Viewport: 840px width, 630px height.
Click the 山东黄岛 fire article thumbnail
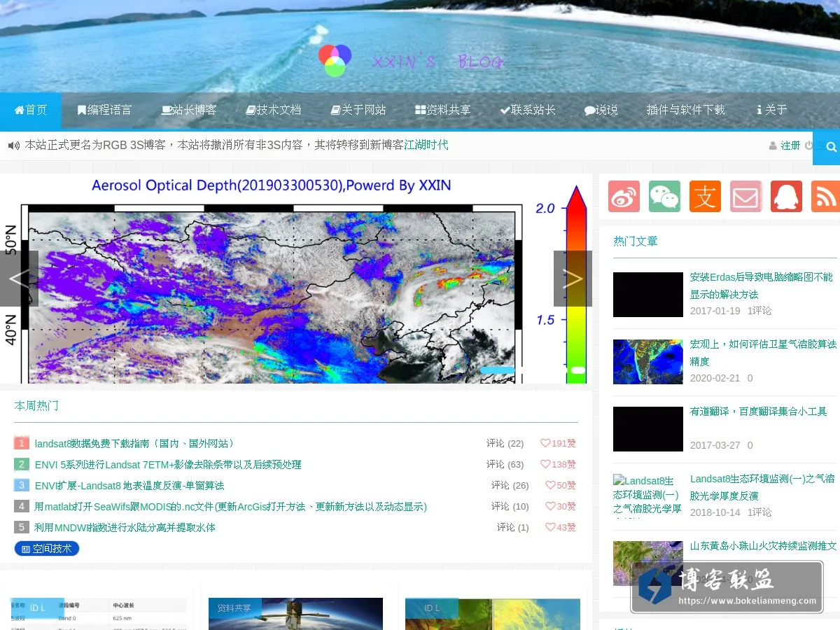(x=648, y=563)
